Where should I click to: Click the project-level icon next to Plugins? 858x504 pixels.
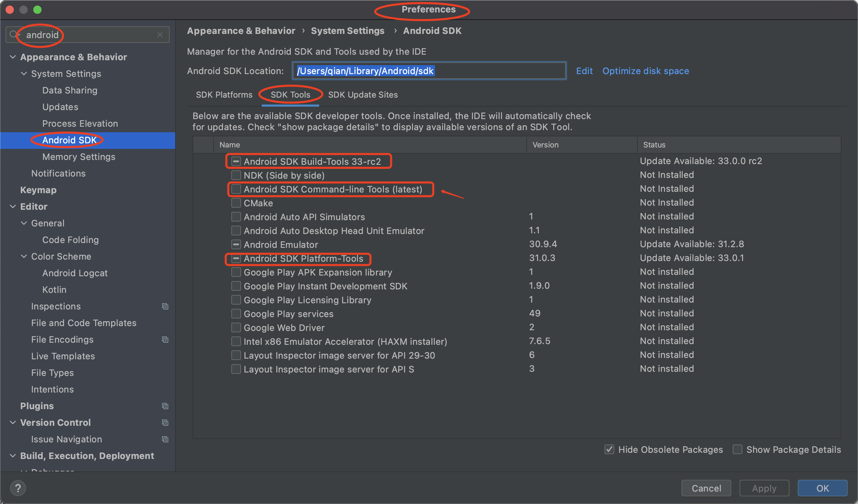pyautogui.click(x=165, y=406)
